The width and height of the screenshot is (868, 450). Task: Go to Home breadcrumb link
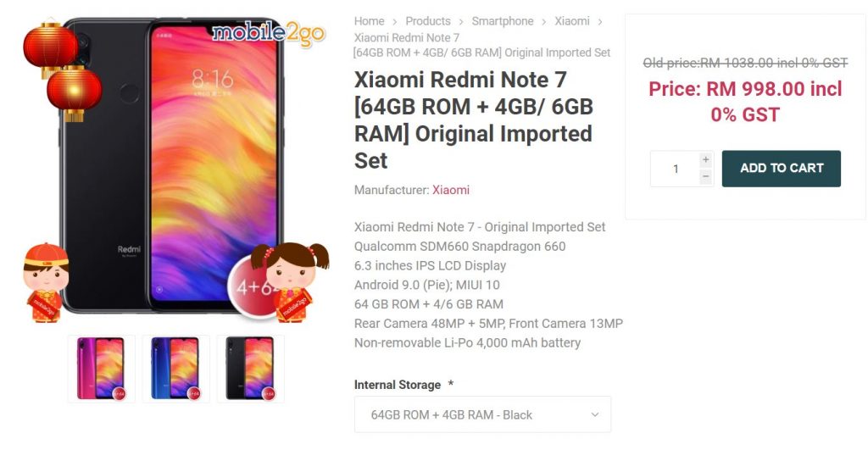tap(370, 21)
